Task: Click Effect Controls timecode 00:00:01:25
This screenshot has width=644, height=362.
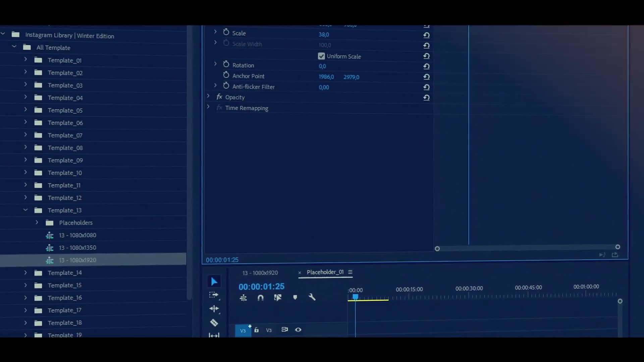Action: point(222,260)
